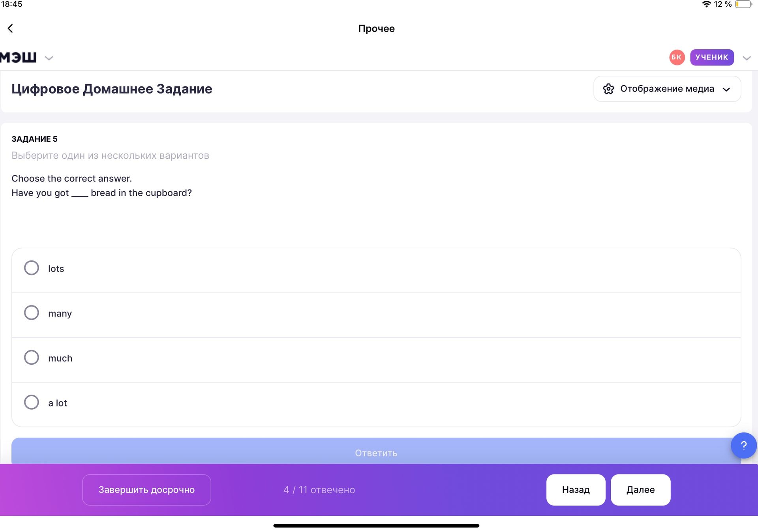Go to previous task with Назад

pyautogui.click(x=576, y=490)
